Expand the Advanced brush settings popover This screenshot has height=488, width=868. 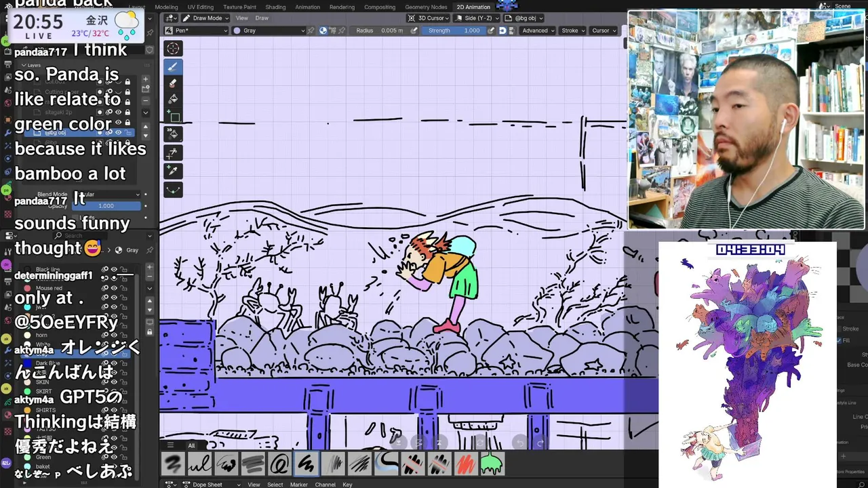click(538, 30)
